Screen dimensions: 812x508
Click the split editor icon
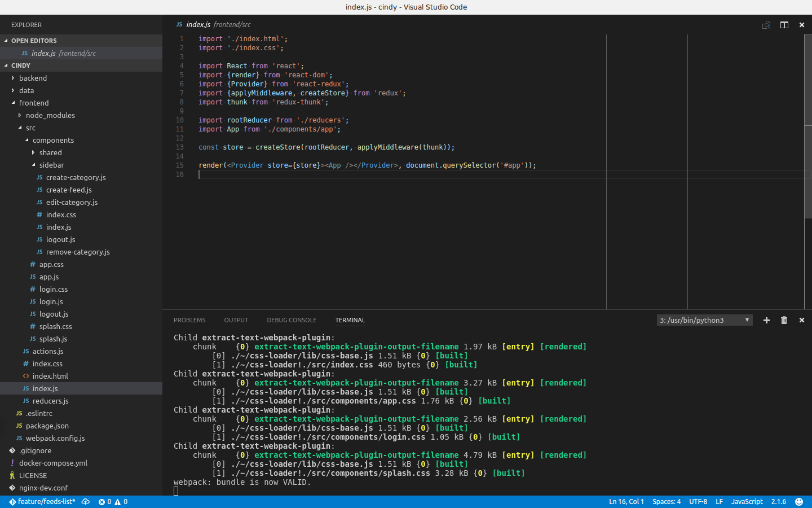(784, 25)
